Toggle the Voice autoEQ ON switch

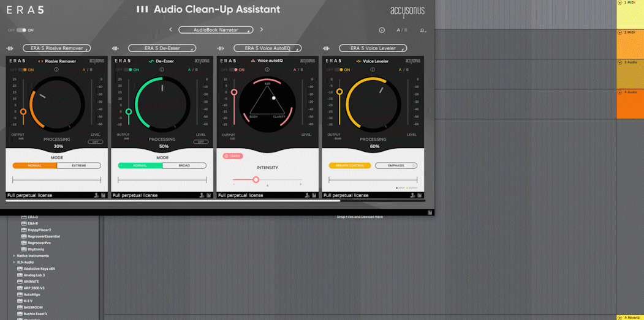coord(234,70)
